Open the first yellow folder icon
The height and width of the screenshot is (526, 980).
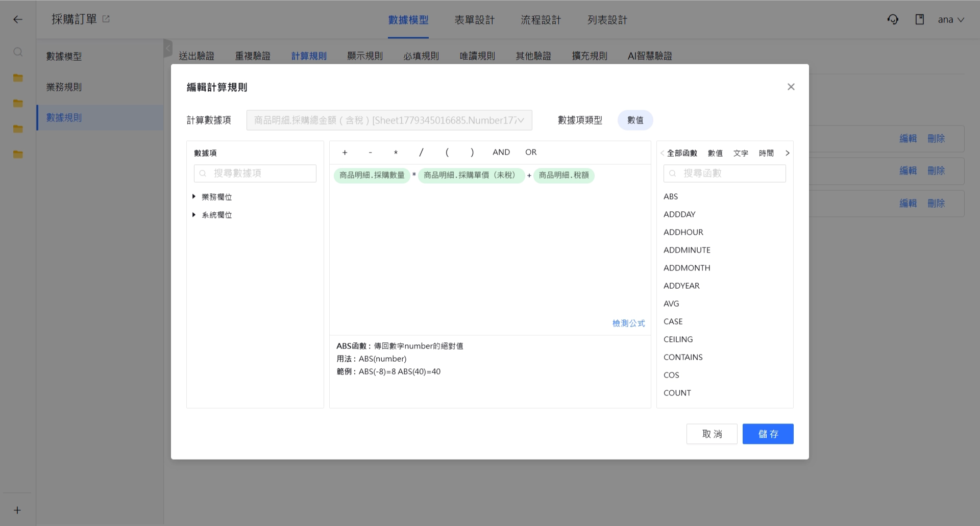click(x=18, y=78)
